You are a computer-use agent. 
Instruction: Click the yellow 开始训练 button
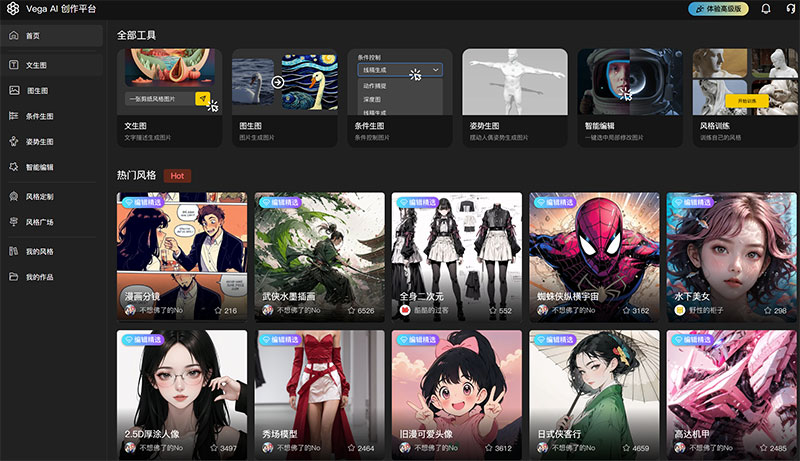click(x=746, y=102)
